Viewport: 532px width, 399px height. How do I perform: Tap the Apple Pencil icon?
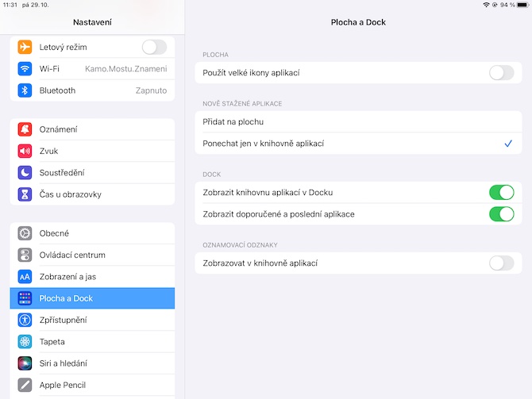click(25, 385)
